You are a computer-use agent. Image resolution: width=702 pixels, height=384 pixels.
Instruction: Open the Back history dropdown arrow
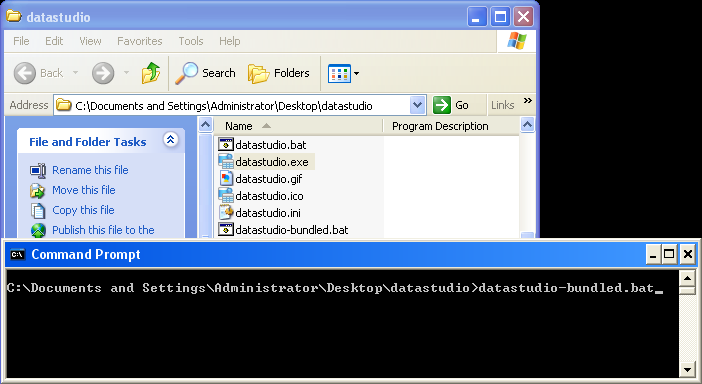tap(75, 73)
